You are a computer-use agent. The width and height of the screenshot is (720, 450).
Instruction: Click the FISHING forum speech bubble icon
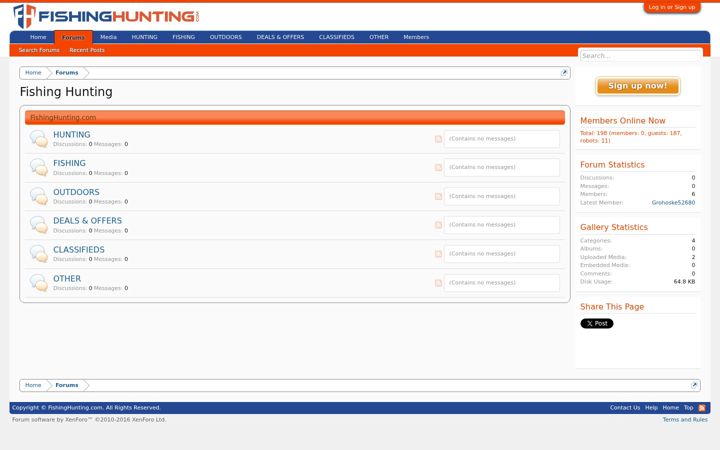(x=39, y=168)
